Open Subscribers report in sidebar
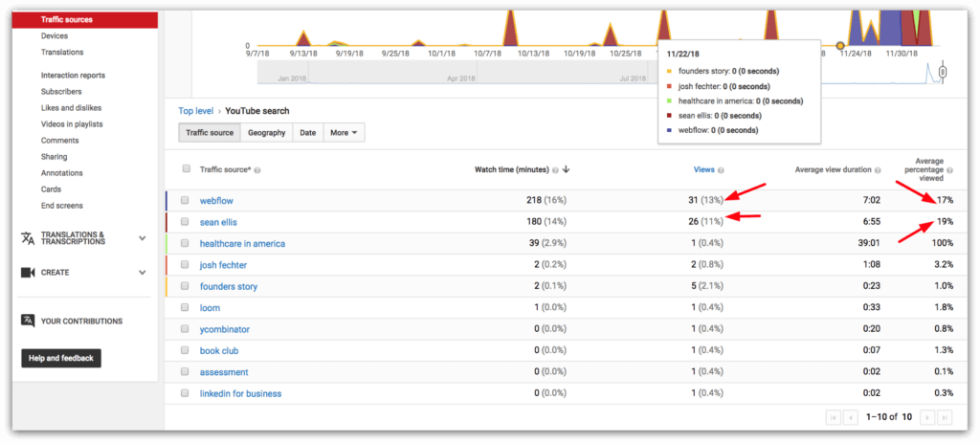 61,92
